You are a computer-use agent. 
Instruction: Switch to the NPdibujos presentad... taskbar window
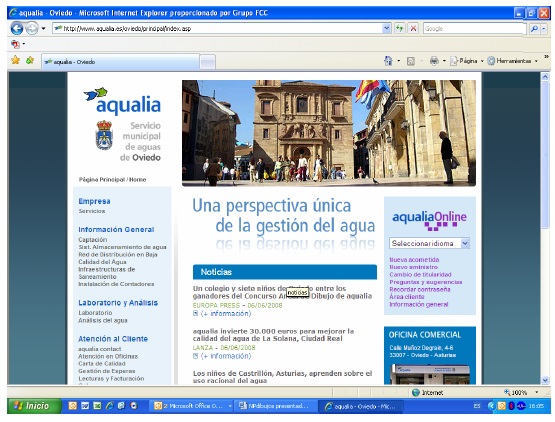pos(274,406)
